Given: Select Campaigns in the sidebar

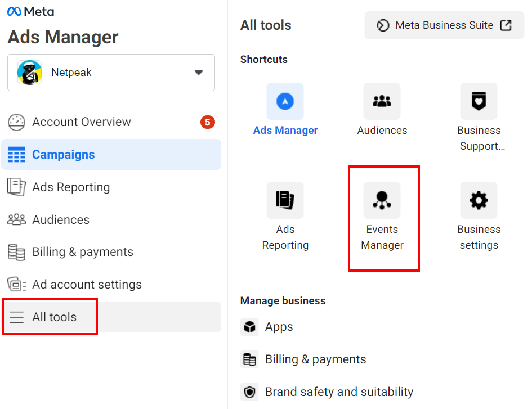Looking at the screenshot, I should (111, 155).
